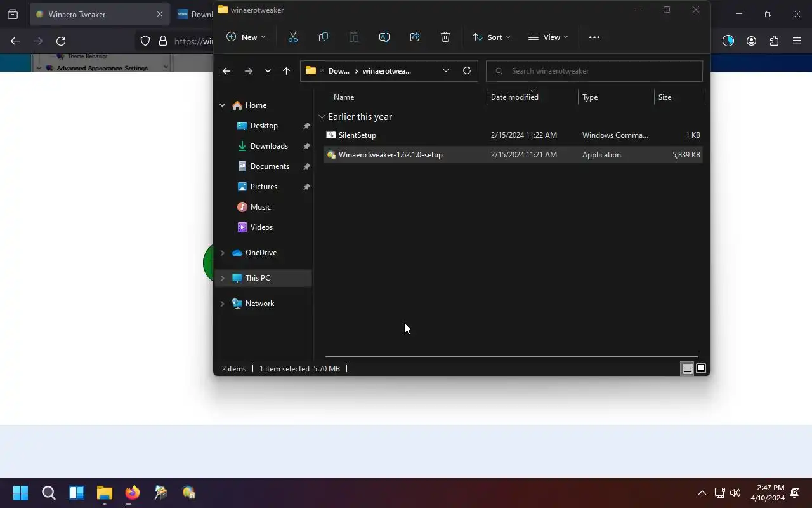Select WinaeroTweaker-1.62.1.0-setup application
Image resolution: width=812 pixels, height=508 pixels.
tap(513, 155)
